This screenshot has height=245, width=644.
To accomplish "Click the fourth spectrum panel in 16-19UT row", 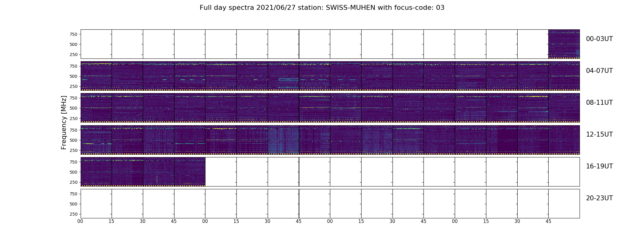I will [190, 171].
